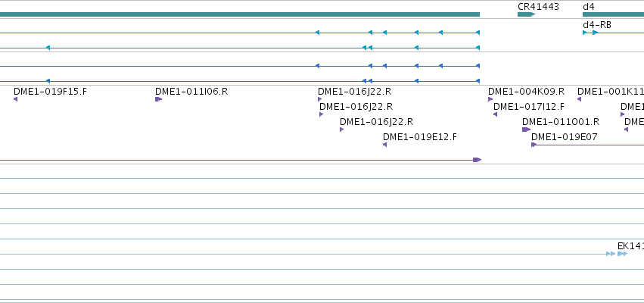Click arrowhead ending the long purple feature line
The width and height of the screenshot is (644, 303).
coord(478,160)
